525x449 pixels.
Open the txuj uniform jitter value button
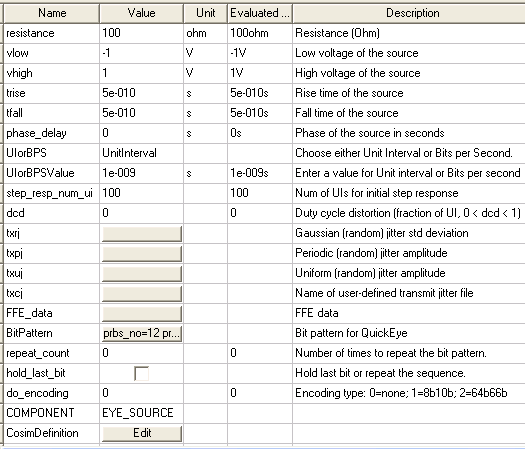tap(142, 274)
